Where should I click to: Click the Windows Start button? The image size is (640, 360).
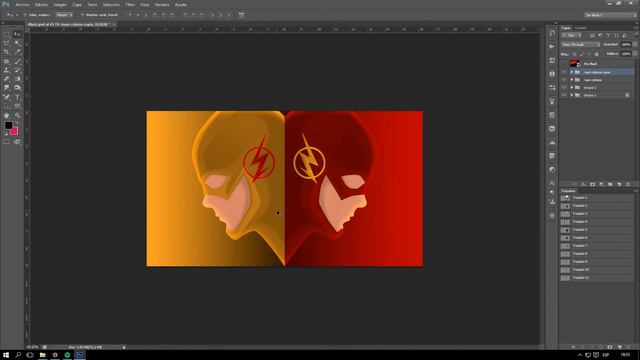pyautogui.click(x=6, y=355)
